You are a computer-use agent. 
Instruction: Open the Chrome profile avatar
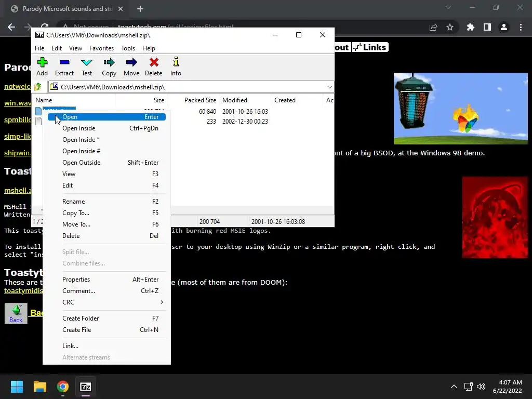[x=504, y=27]
